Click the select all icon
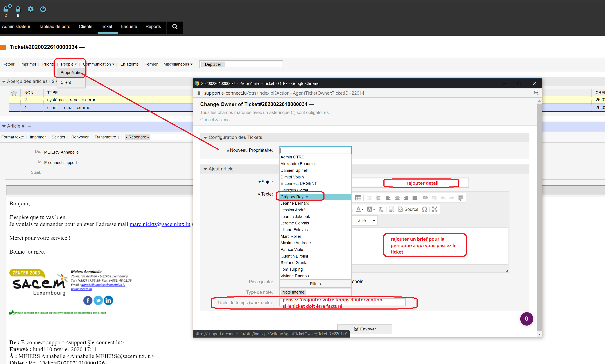The image size is (605, 364). 392,209
